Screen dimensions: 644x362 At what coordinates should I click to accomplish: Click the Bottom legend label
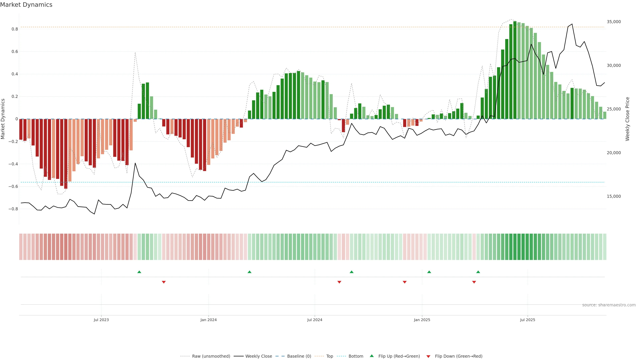356,356
